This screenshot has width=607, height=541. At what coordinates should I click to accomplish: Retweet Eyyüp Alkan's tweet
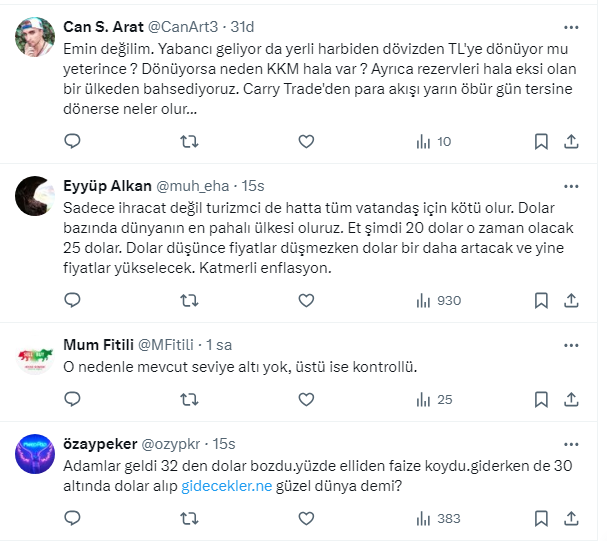(x=188, y=300)
